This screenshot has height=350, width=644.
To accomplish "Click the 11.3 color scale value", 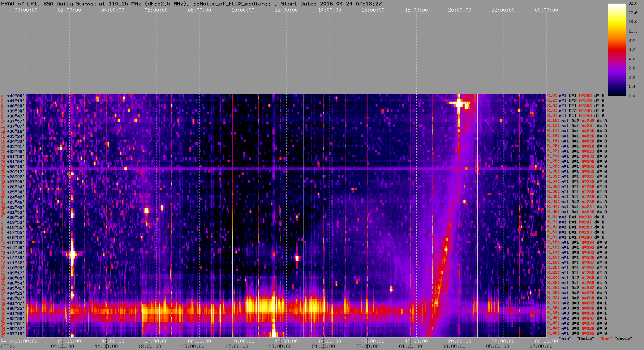I will pos(633,31).
